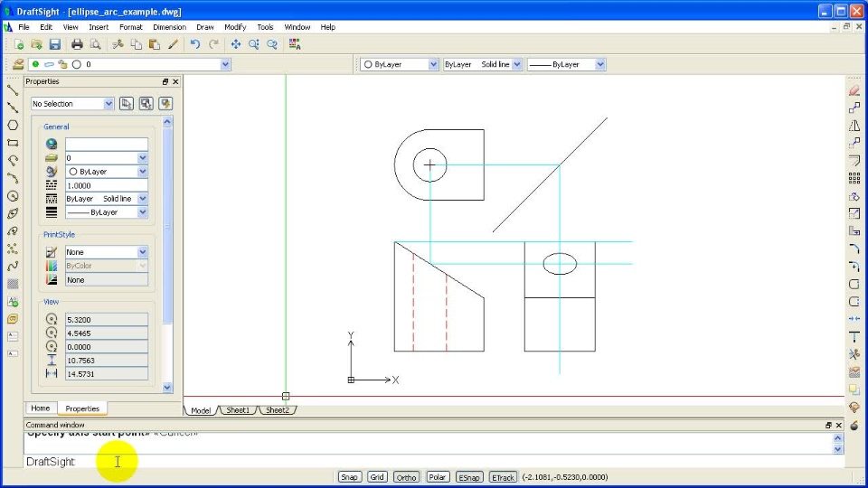Open the Draw menu
The height and width of the screenshot is (488, 868).
[x=205, y=26]
